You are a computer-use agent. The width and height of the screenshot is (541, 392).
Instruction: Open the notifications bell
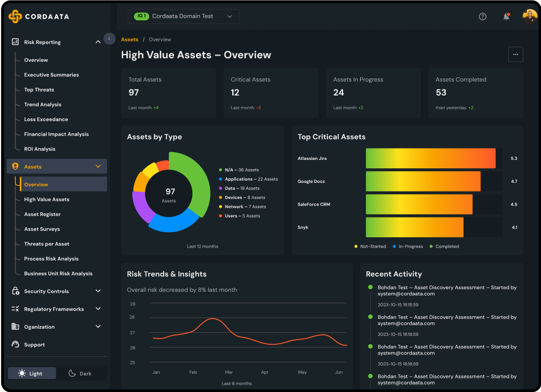coord(506,17)
